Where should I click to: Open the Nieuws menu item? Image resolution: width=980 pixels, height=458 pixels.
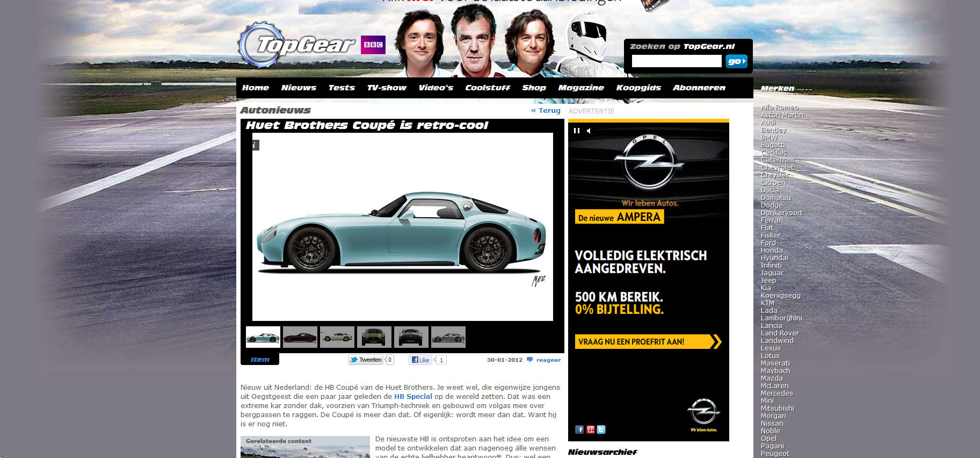coord(299,88)
